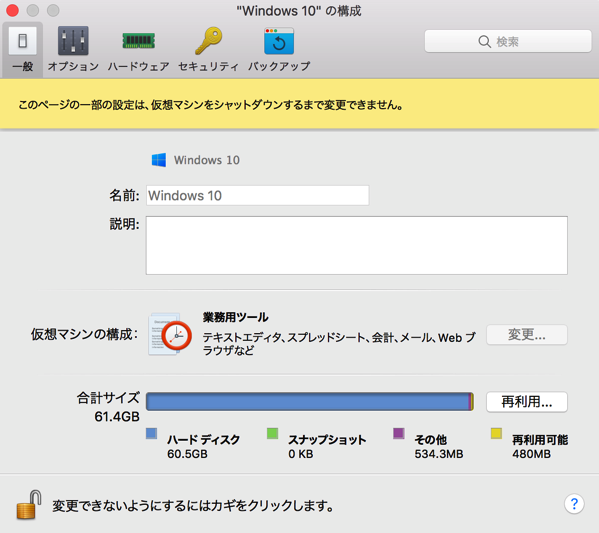
Task: Open the ハードウェア memory chip icon
Action: (139, 41)
